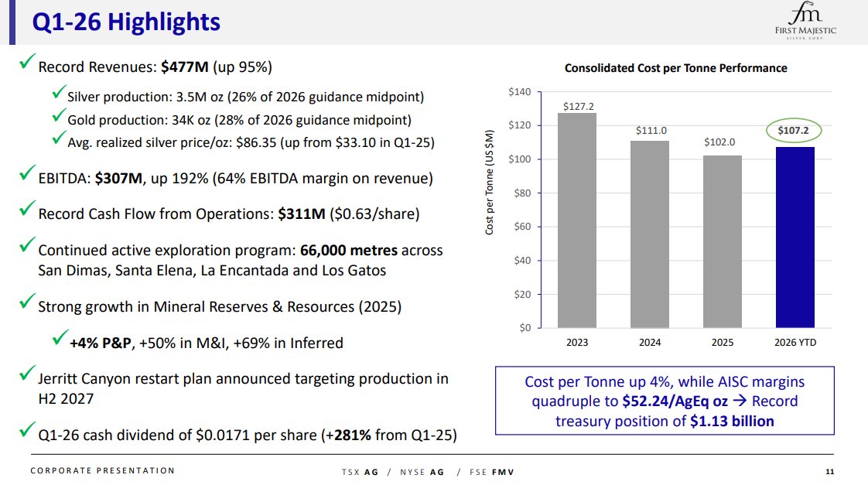Select the +281% dividend increase text
The image size is (868, 485).
[348, 435]
